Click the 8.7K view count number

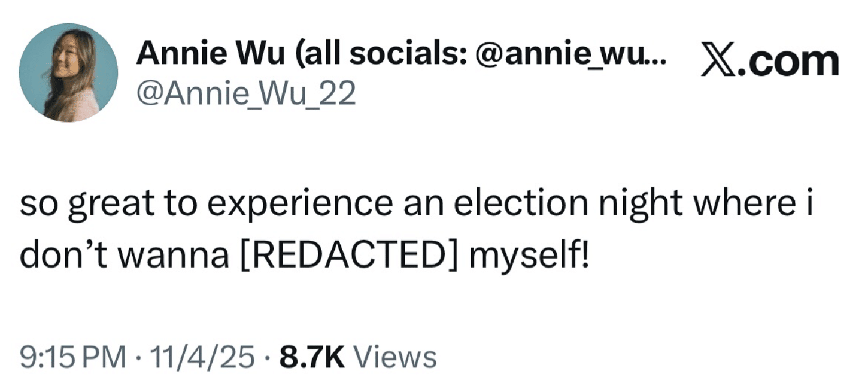[x=312, y=357]
